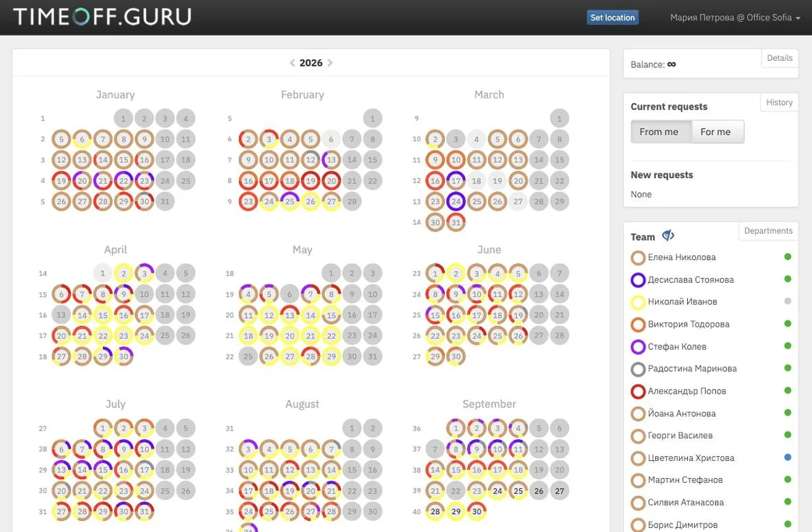Click the Balance infinity value

click(x=671, y=64)
